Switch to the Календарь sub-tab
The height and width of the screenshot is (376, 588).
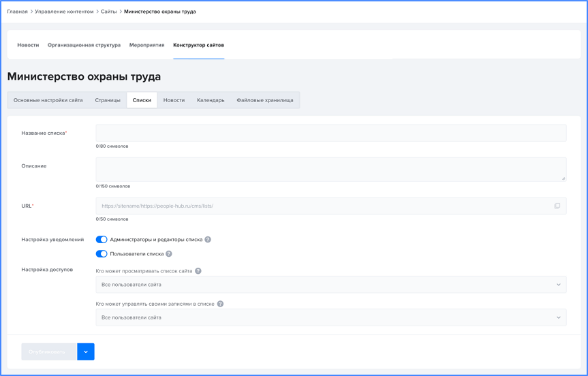[x=211, y=100]
